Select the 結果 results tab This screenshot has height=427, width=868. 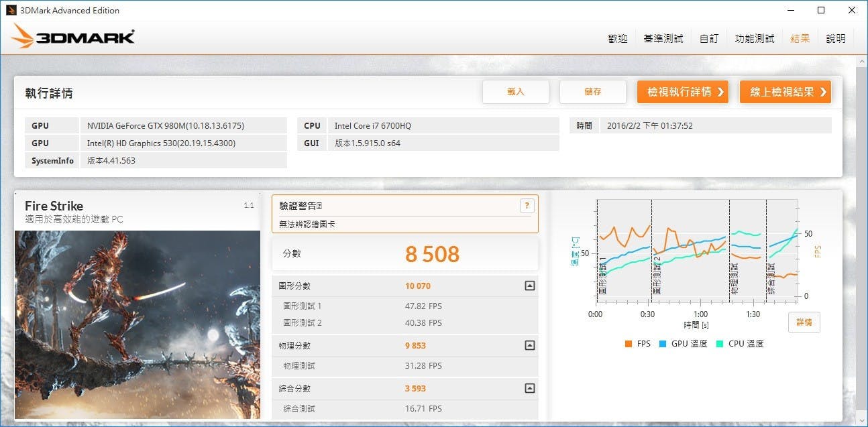point(800,39)
